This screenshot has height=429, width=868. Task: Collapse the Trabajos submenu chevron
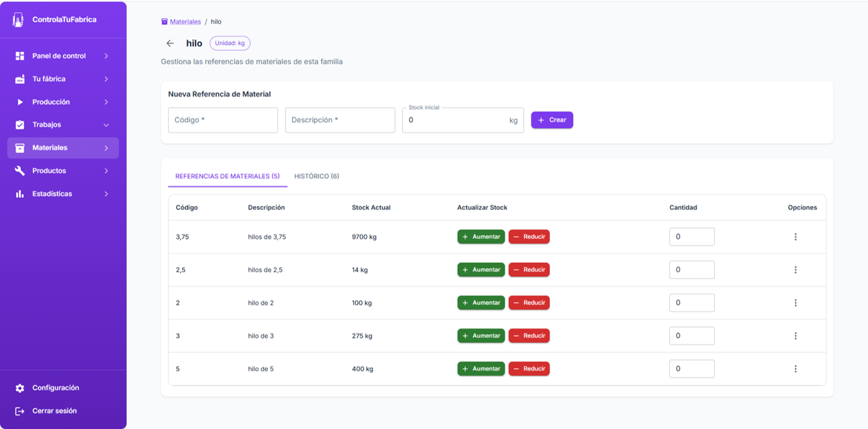pyautogui.click(x=106, y=125)
